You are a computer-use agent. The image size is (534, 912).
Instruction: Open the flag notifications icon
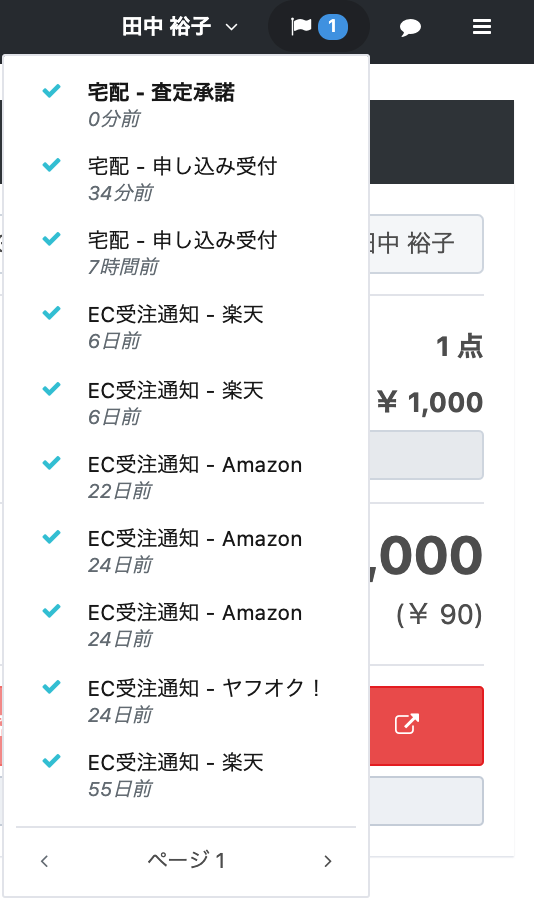click(301, 26)
